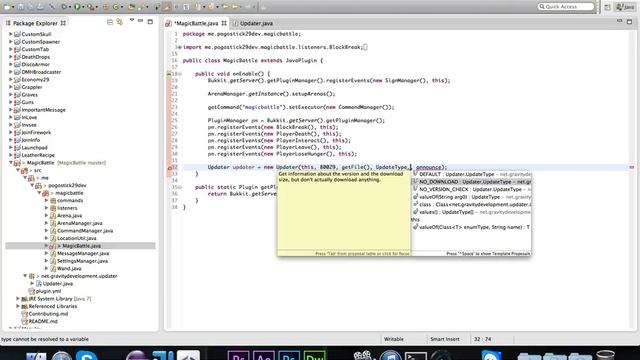Open the Debug button dropdown arrow
The height and width of the screenshot is (360, 640).
pos(70,7)
